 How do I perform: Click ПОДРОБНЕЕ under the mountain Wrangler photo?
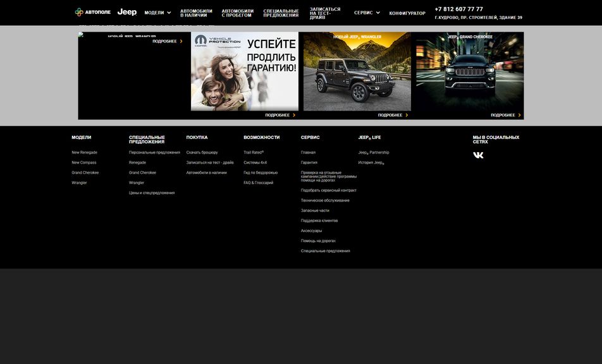[x=393, y=115]
